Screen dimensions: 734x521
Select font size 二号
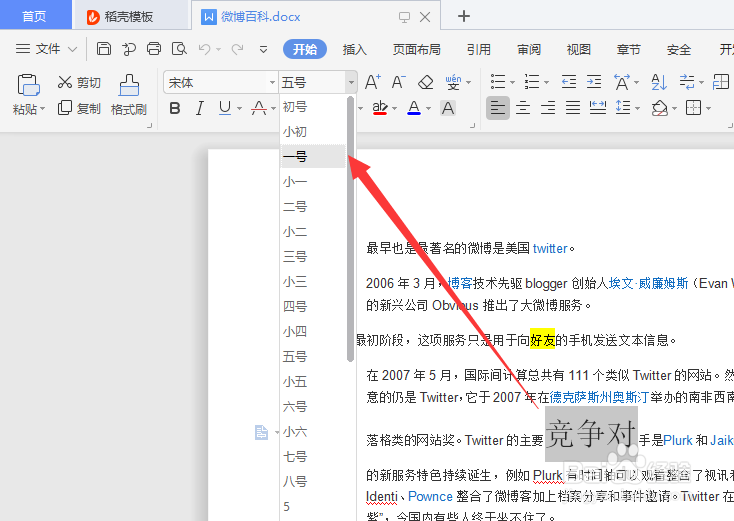pyautogui.click(x=313, y=206)
